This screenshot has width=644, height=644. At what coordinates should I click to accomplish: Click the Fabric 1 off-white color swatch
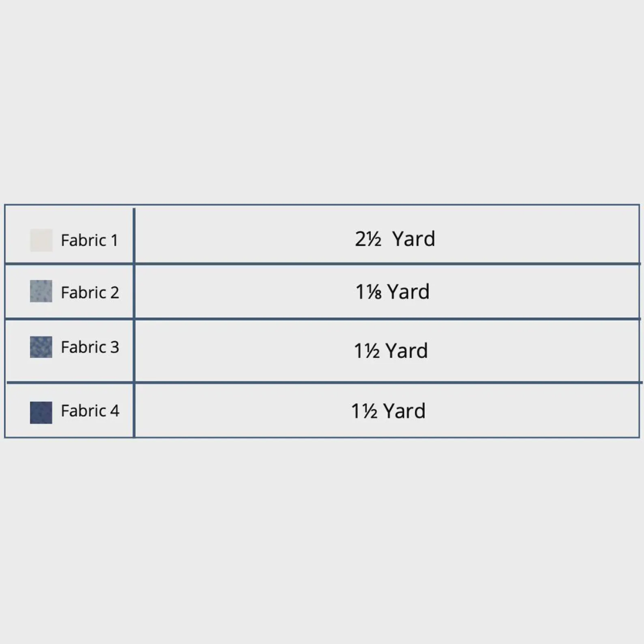pyautogui.click(x=41, y=240)
